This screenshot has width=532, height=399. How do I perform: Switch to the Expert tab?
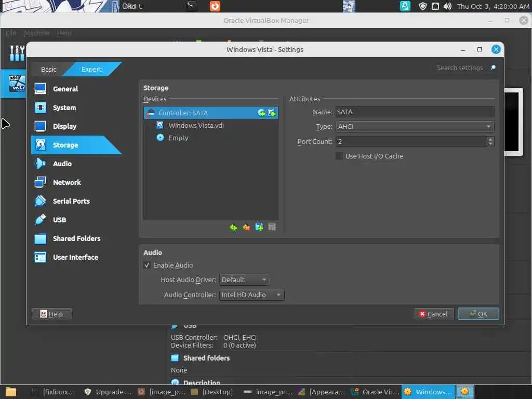click(91, 69)
